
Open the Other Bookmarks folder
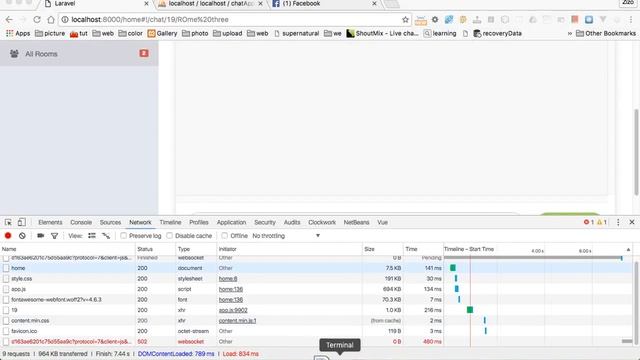(x=606, y=33)
